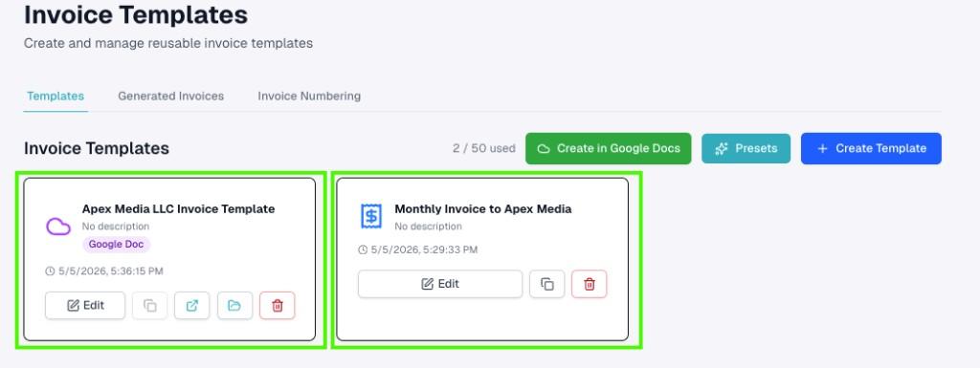Image resolution: width=980 pixels, height=368 pixels.
Task: Click Create in Google Docs button
Action: (608, 148)
